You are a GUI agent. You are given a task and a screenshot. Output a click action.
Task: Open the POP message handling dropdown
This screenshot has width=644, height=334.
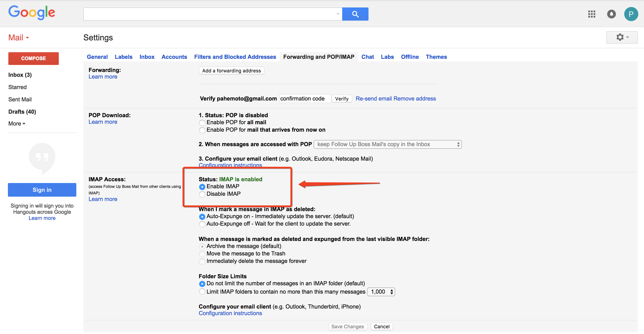click(x=388, y=144)
